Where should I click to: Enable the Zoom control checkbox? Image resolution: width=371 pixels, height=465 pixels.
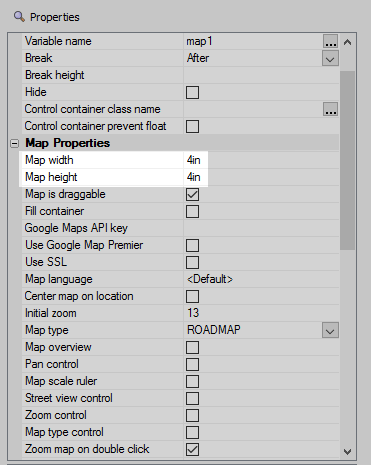click(192, 415)
